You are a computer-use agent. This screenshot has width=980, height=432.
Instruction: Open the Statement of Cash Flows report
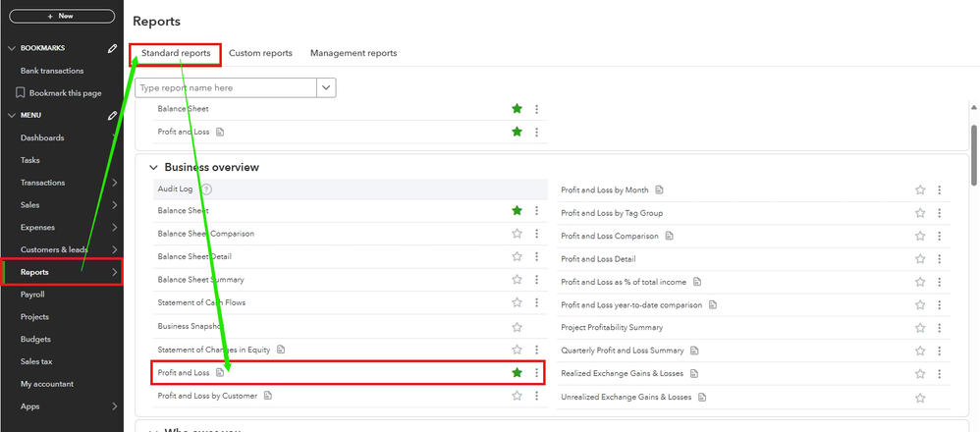[x=201, y=302]
